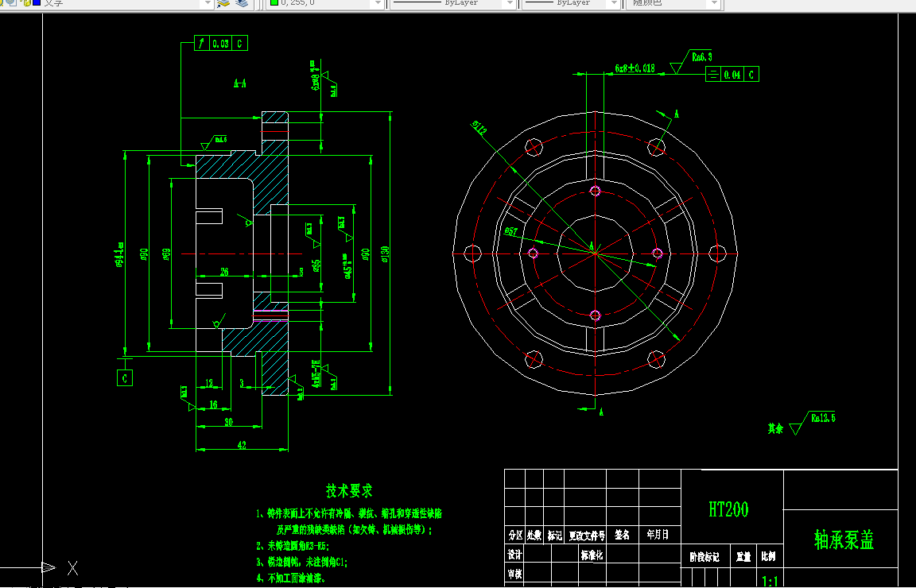Select the boxed datum C below the section view

click(x=124, y=377)
